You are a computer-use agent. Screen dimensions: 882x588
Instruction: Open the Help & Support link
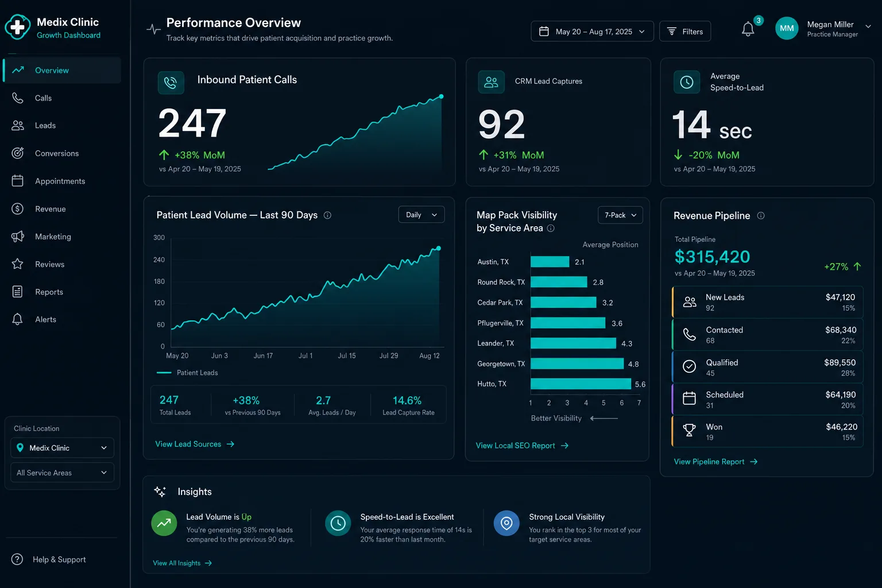[x=59, y=559]
